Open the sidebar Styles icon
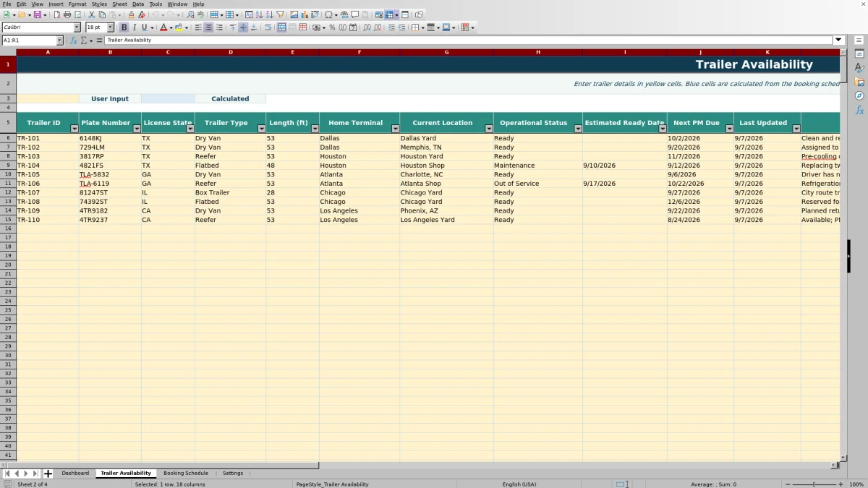 [x=859, y=67]
